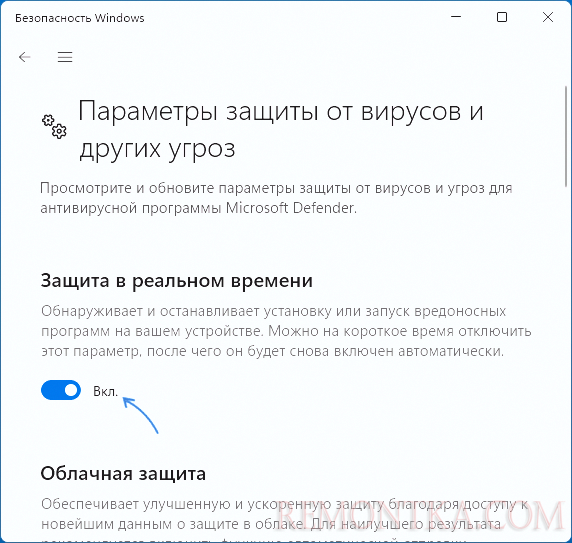Screen dimensions: 572x543
Task: Open the hamburger navigation menu
Action: pyautogui.click(x=65, y=57)
